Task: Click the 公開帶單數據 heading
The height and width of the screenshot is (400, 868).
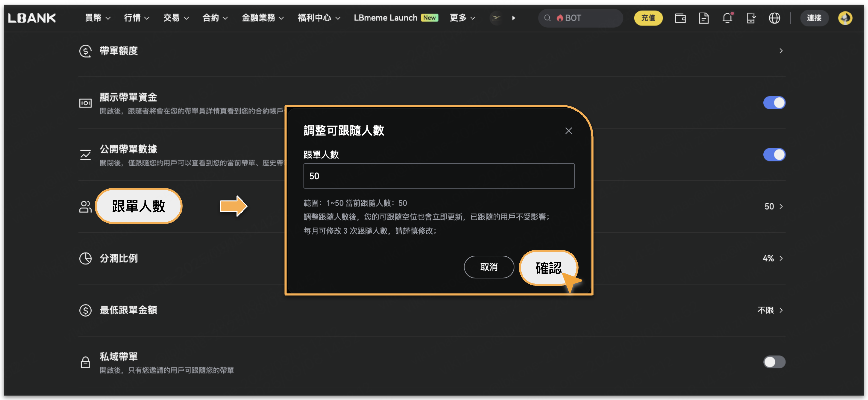Action: coord(128,149)
